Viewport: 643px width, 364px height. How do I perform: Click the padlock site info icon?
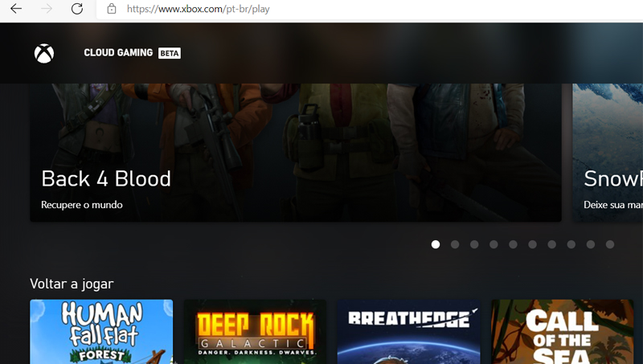click(x=112, y=9)
